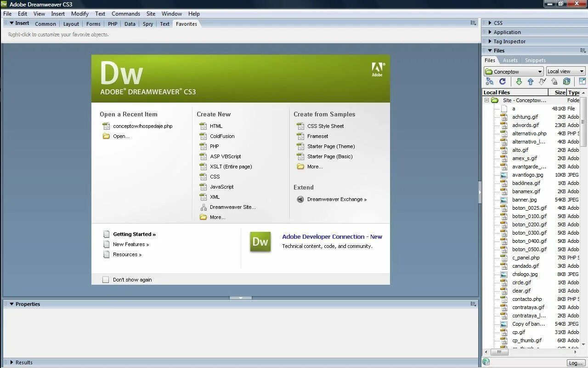Click the Getting Started page icon
Viewport: 588px width, 368px height.
point(107,234)
